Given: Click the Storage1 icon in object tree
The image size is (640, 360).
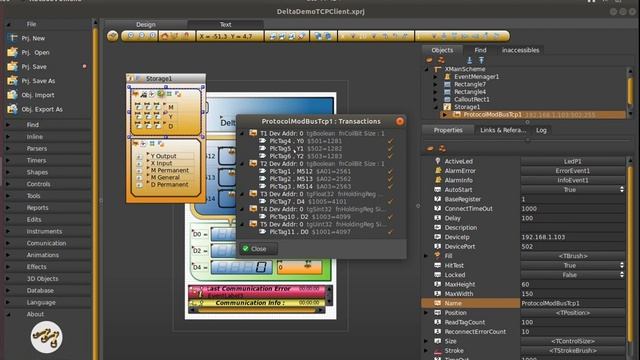Looking at the screenshot, I should click(447, 107).
